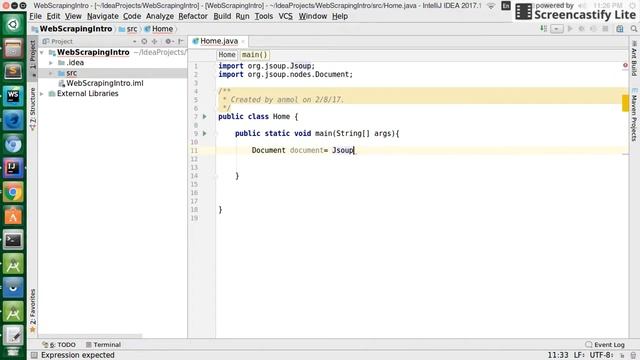Collapse WebScrapingIntro root tree node

(x=42, y=52)
